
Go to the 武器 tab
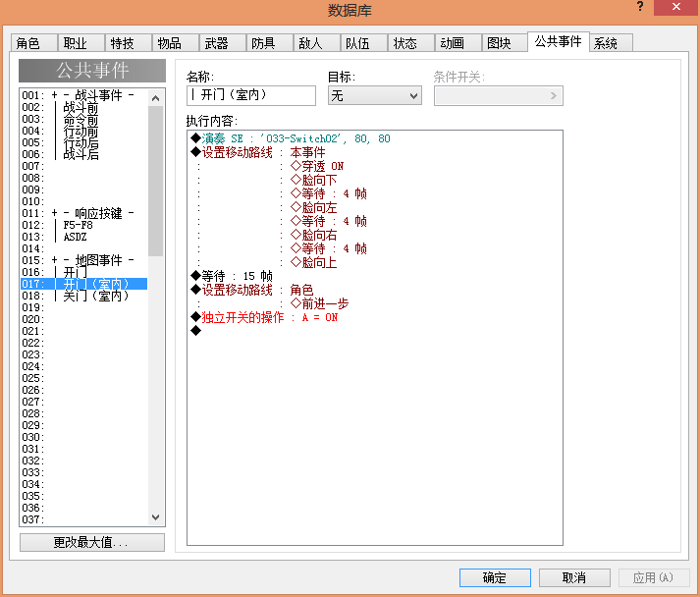click(x=223, y=43)
